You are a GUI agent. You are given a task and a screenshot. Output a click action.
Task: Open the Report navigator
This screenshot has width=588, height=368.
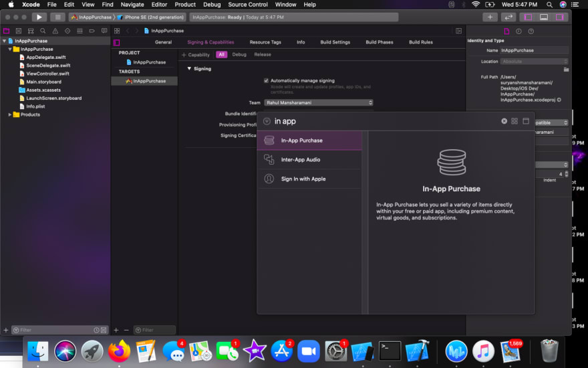104,31
